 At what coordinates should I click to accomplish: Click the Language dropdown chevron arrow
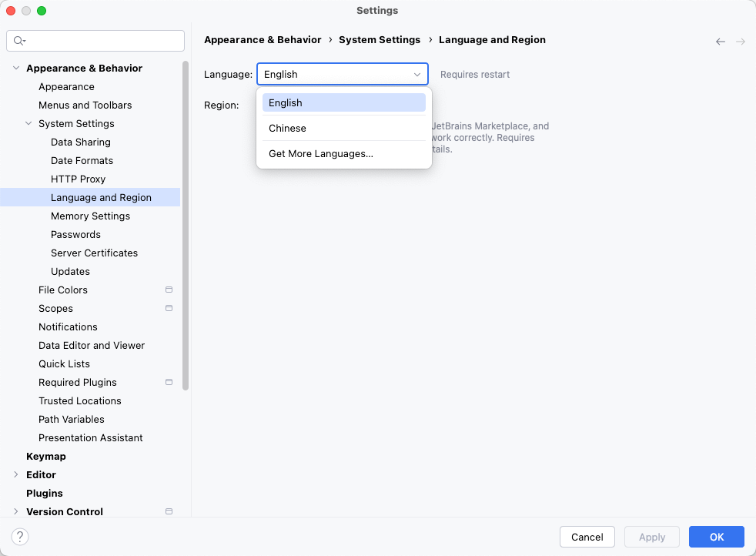417,75
